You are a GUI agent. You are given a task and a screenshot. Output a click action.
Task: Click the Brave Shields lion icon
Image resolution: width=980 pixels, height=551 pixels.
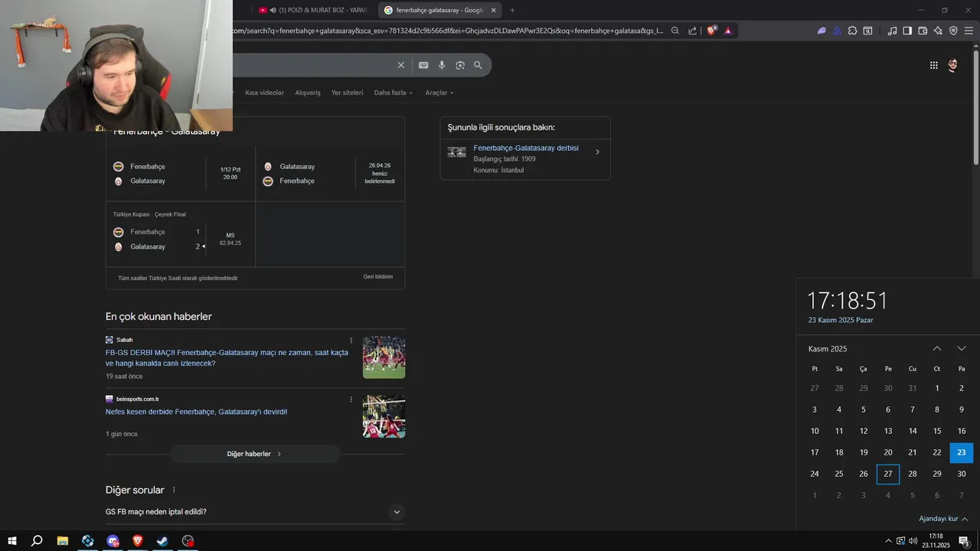[x=711, y=31]
